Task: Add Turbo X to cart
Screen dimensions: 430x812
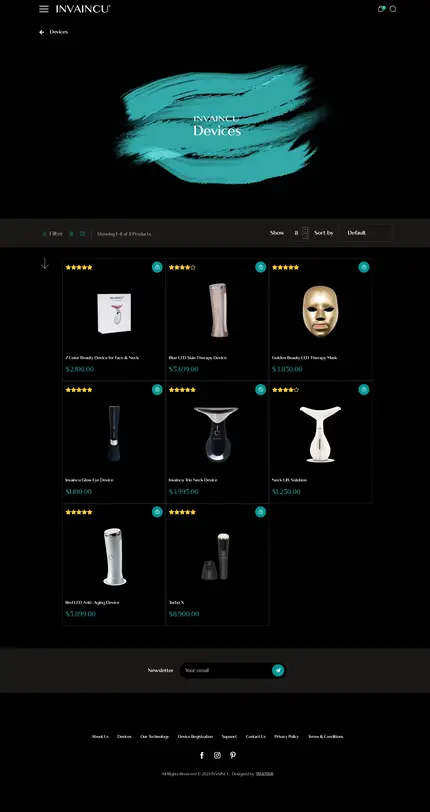Action: (261, 512)
